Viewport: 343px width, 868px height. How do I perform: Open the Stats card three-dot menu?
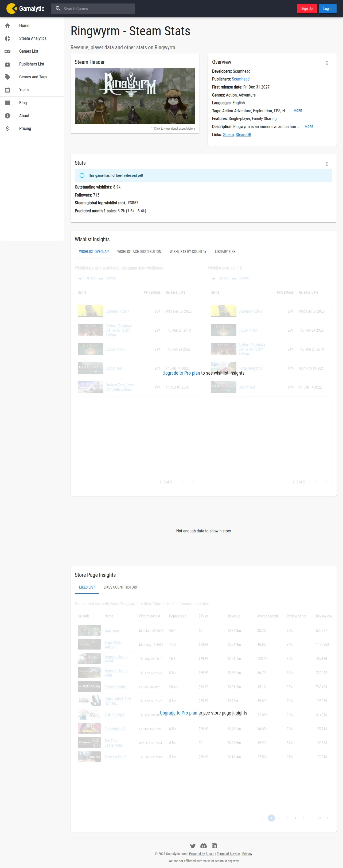(x=326, y=164)
